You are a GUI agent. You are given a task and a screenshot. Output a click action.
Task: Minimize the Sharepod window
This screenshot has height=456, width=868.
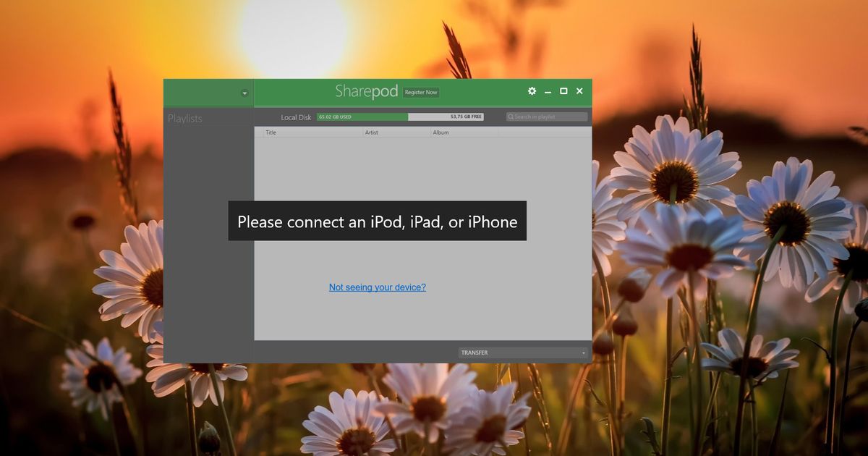tap(548, 91)
